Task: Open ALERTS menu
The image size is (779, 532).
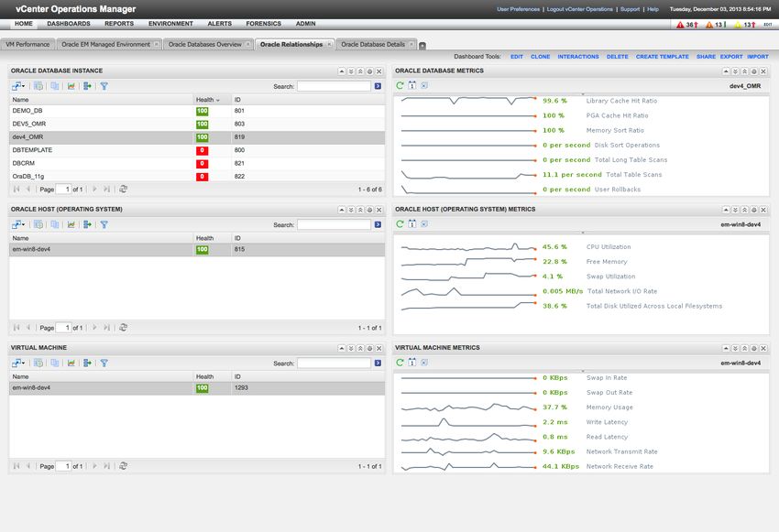Action: click(220, 24)
